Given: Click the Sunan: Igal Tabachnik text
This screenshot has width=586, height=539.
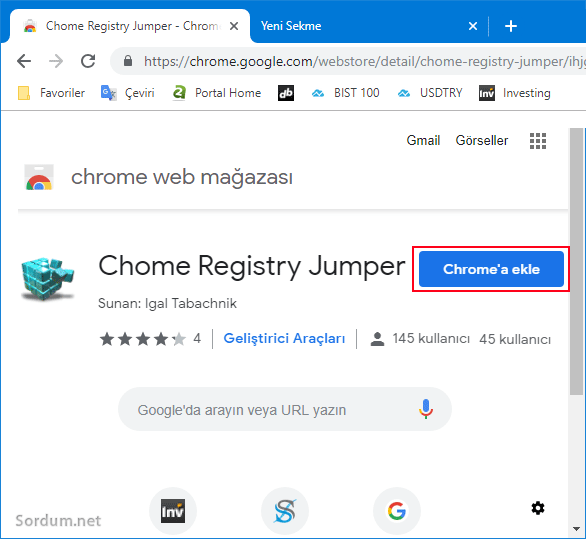Looking at the screenshot, I should pyautogui.click(x=167, y=303).
